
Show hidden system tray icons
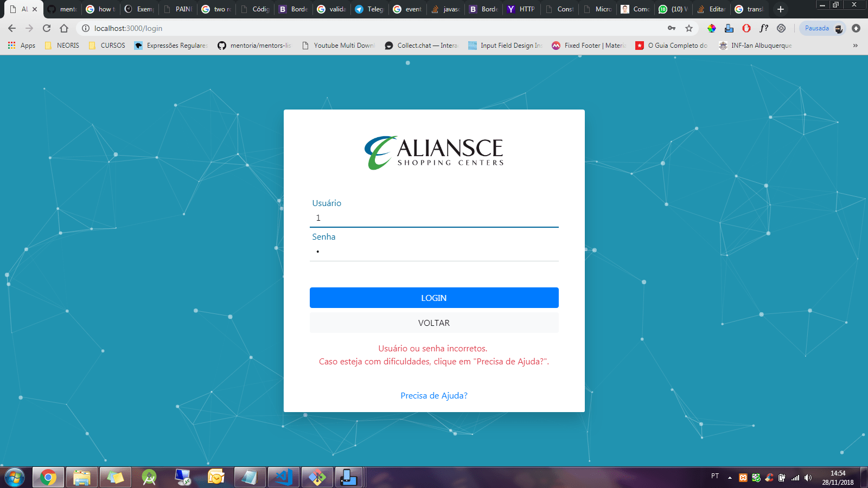tap(730, 478)
